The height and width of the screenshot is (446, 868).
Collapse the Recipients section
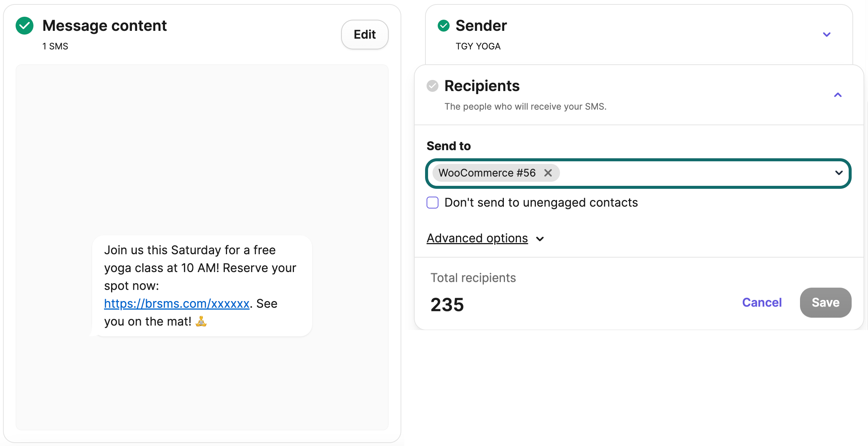pyautogui.click(x=838, y=95)
